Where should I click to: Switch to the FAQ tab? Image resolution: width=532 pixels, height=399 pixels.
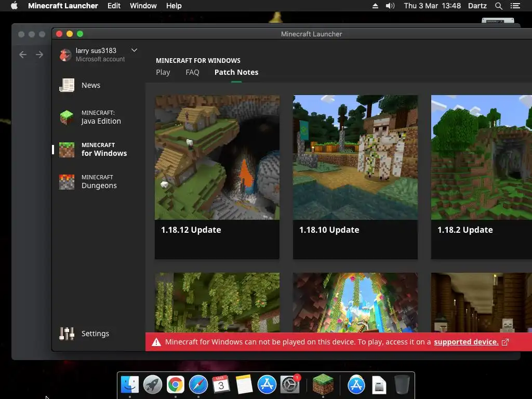click(192, 72)
